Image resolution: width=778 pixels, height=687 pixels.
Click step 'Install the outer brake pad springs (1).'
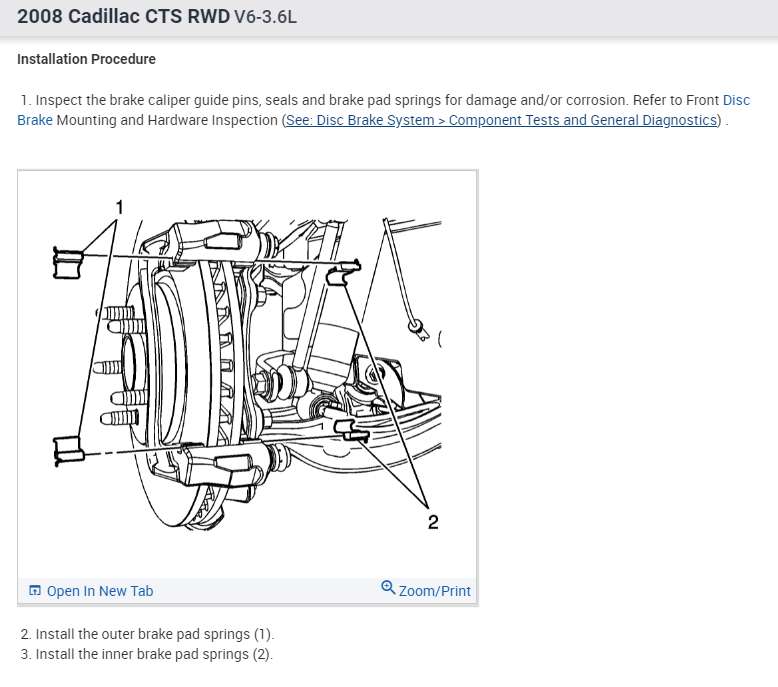147,634
